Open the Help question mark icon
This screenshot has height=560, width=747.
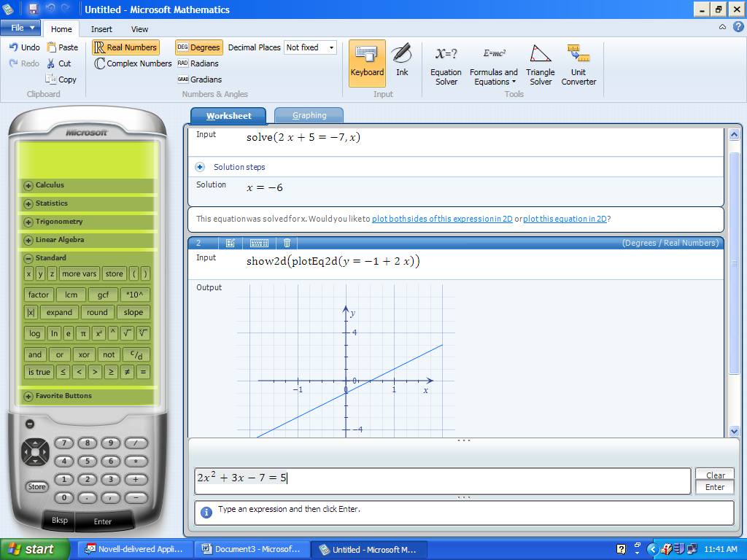click(x=738, y=27)
